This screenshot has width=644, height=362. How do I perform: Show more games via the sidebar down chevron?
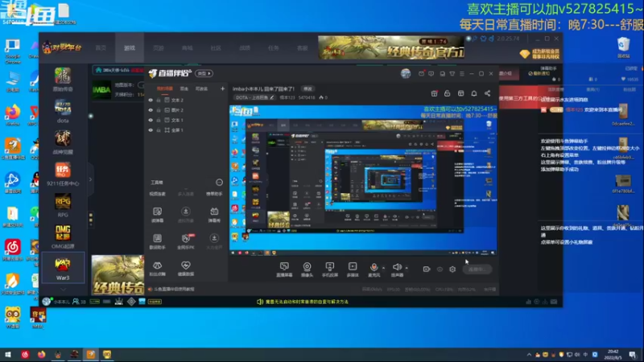pyautogui.click(x=63, y=290)
